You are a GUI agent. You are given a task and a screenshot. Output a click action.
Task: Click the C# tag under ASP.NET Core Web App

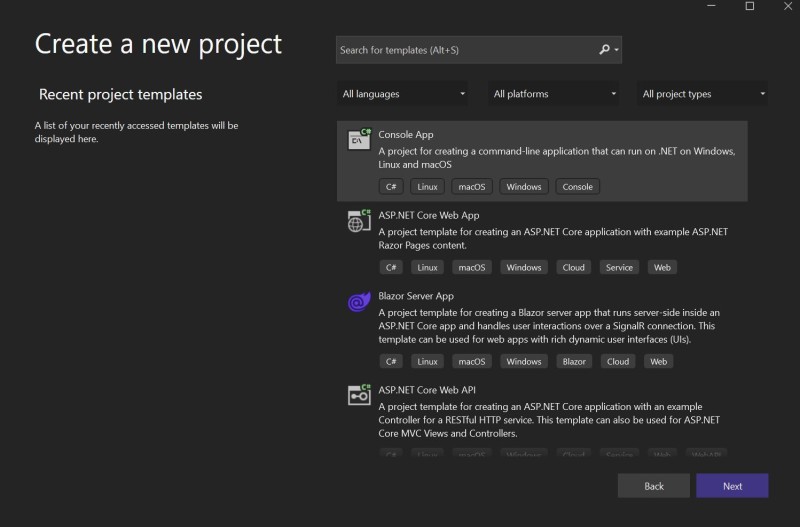click(391, 267)
